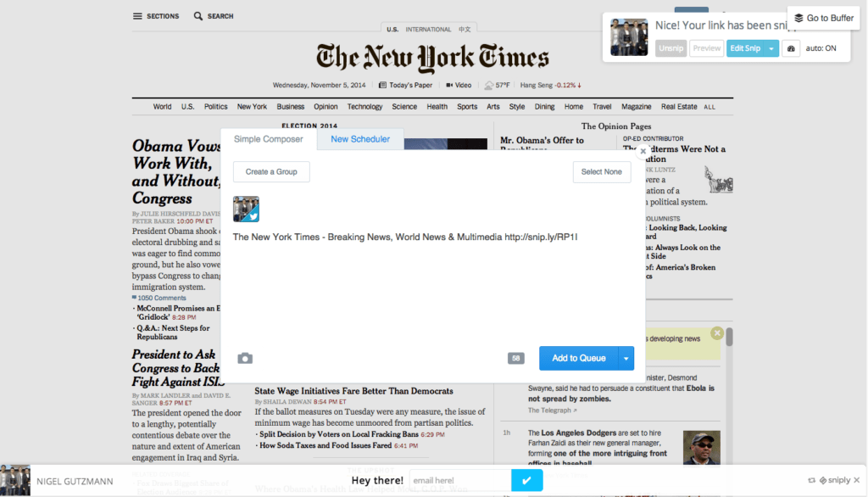Viewport: 868px width, 497px height.
Task: Toggle the Twitter account avatar selection
Action: click(x=246, y=209)
